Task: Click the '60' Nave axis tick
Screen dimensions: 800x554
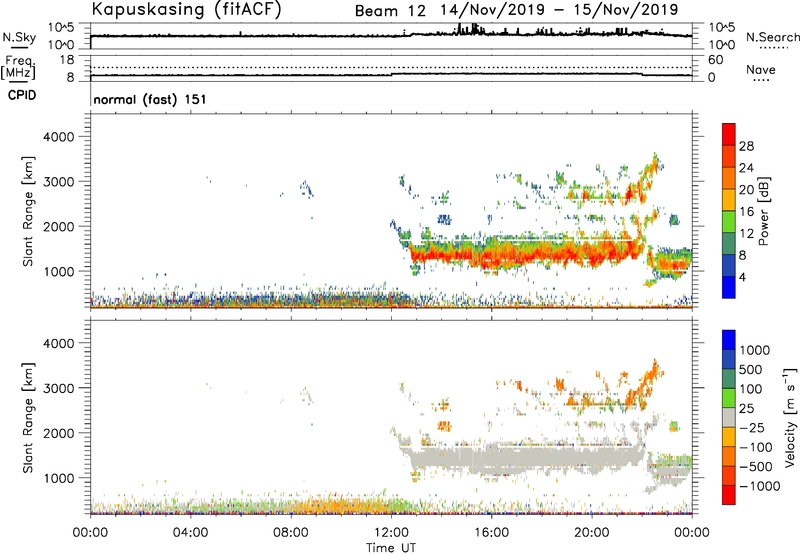Action: 715,60
